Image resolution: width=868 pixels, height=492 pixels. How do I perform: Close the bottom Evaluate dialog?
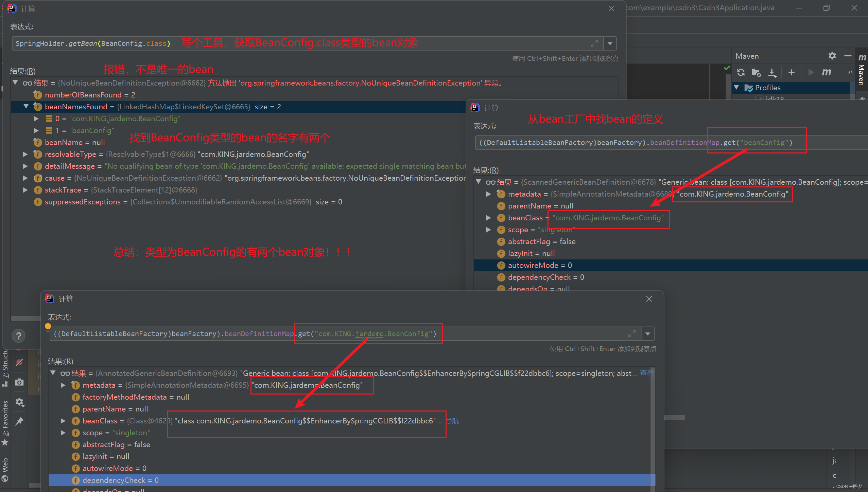click(x=649, y=299)
